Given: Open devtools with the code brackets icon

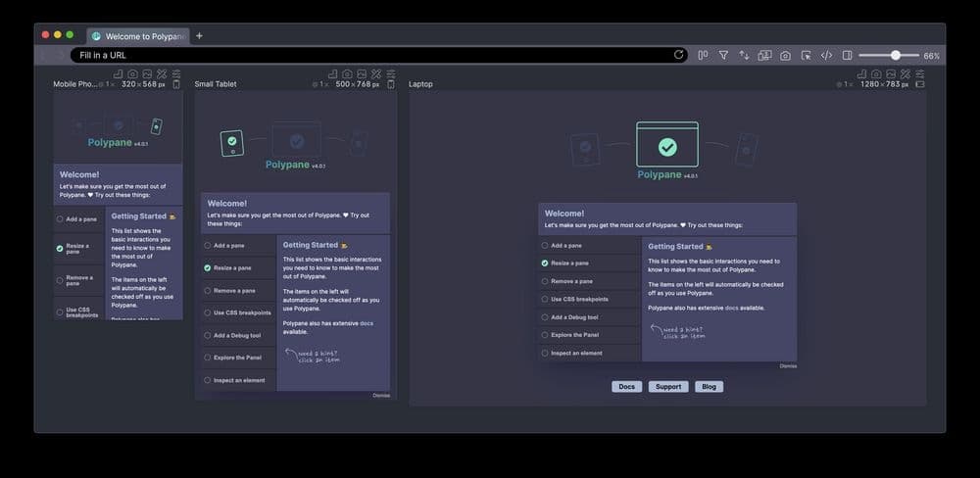Looking at the screenshot, I should click(826, 56).
